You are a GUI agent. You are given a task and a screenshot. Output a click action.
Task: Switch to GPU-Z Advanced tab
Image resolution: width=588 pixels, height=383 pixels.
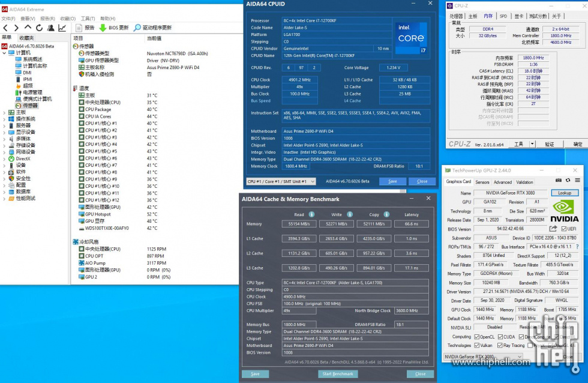tap(503, 182)
